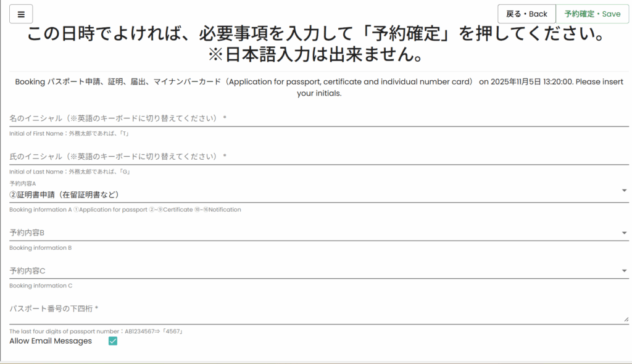Focus the first name initial field
Viewport: 632px width, 364px height.
[x=318, y=118]
